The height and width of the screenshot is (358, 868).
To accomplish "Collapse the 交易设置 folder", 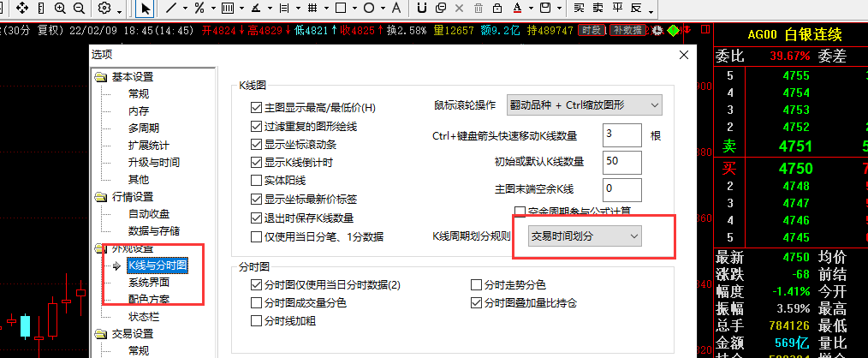I will pos(101,334).
